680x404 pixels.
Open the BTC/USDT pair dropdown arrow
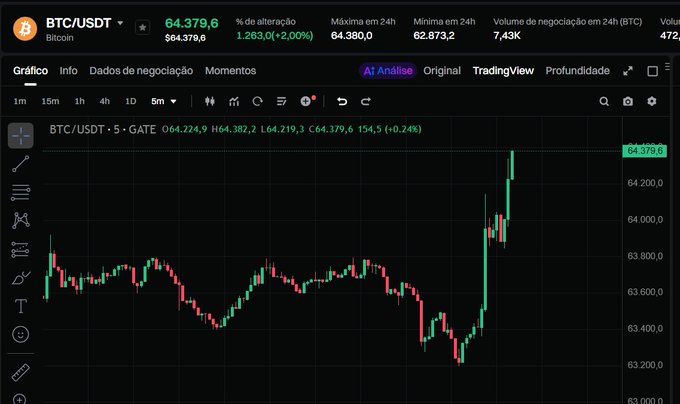(120, 23)
